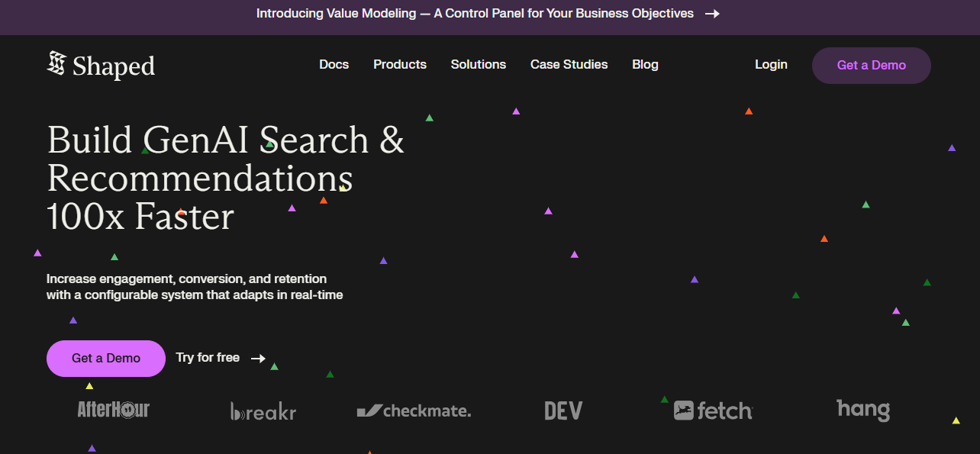The width and height of the screenshot is (980, 454).
Task: Click headline "Build GenAI Search &"
Action: (x=226, y=140)
